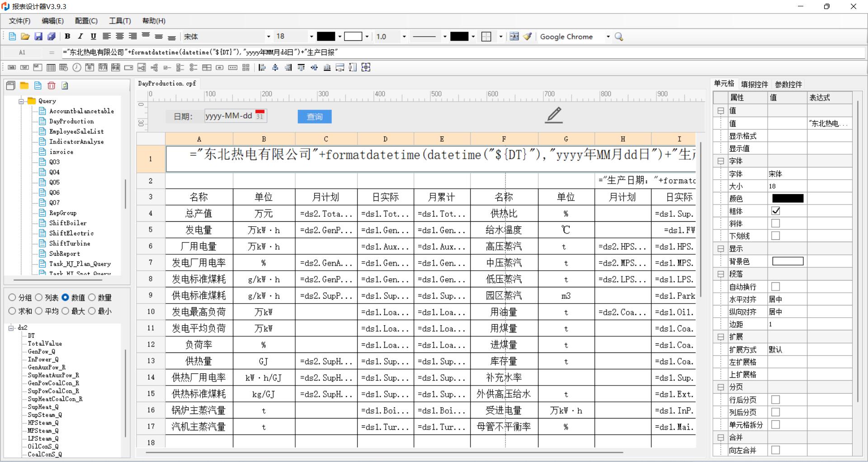Viewport: 868px width, 462px height.
Task: Click the merge cells icon near border tool
Action: tap(514, 37)
